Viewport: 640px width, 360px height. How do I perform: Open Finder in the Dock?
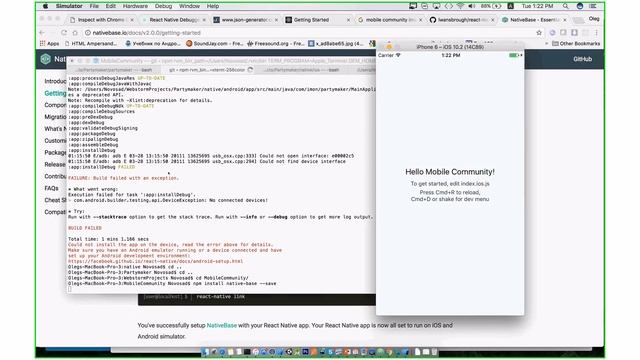[205, 352]
